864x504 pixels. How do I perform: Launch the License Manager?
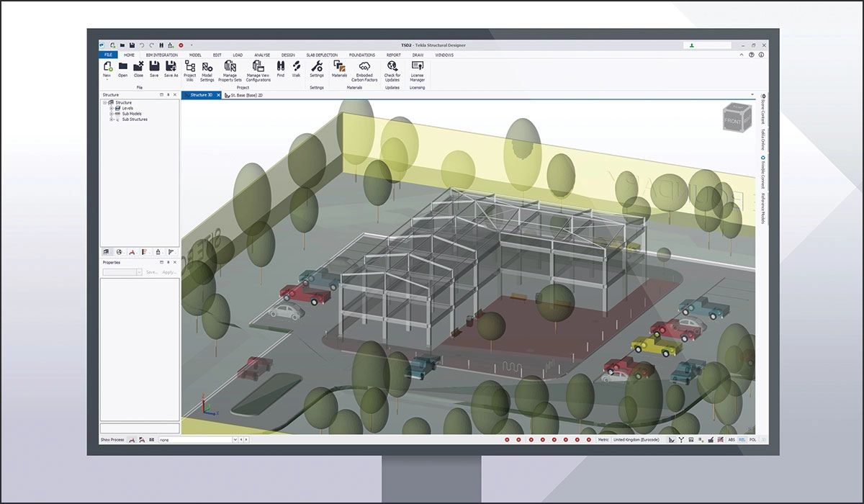[x=417, y=68]
